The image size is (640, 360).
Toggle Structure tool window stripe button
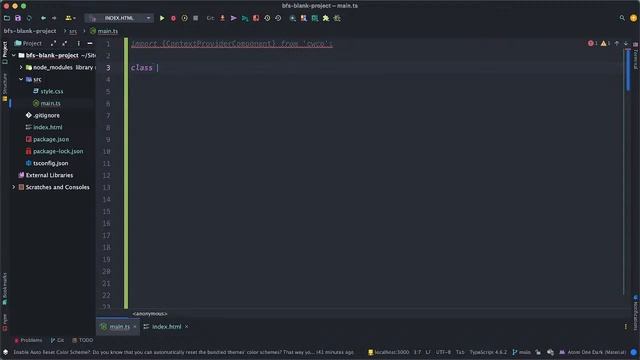click(x=5, y=87)
